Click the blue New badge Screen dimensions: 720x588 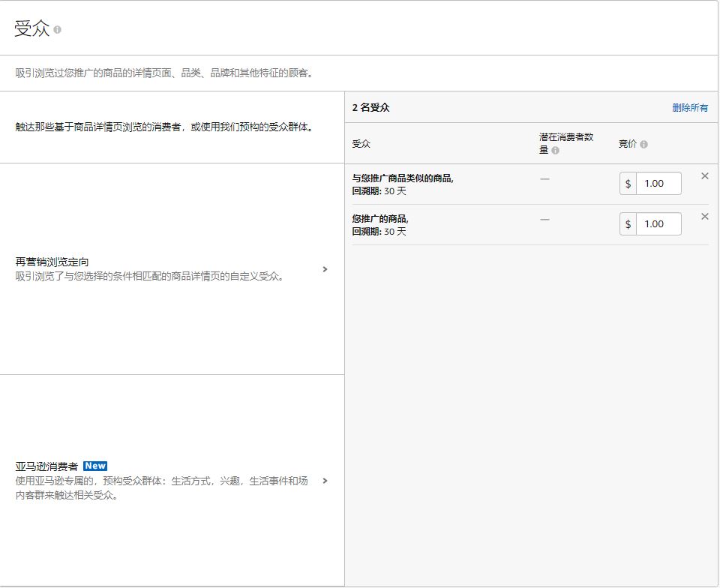tap(95, 466)
